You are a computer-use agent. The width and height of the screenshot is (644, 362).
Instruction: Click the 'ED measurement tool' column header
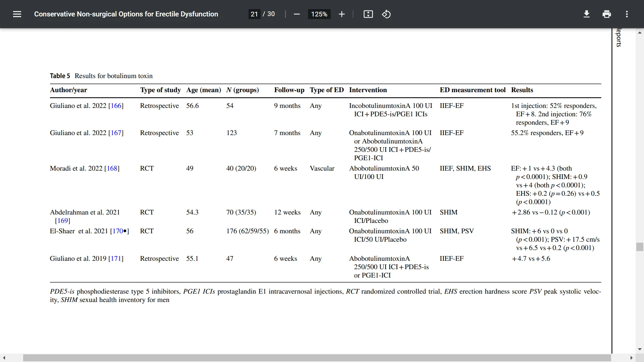(x=473, y=90)
